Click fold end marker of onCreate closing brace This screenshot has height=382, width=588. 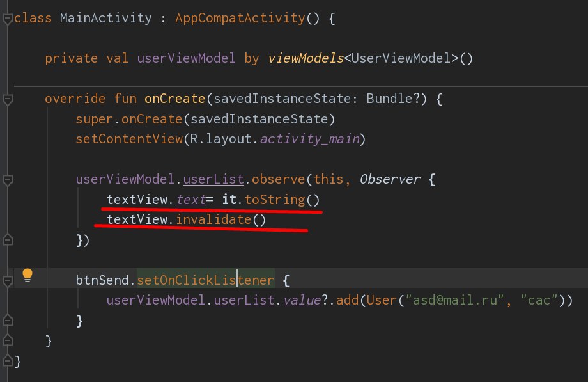8,340
